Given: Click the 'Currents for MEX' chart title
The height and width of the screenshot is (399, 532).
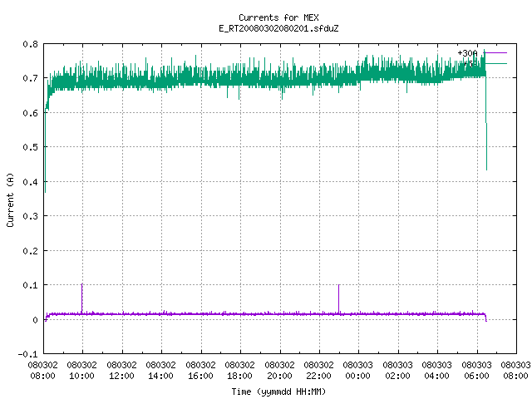Looking at the screenshot, I should click(x=278, y=17).
